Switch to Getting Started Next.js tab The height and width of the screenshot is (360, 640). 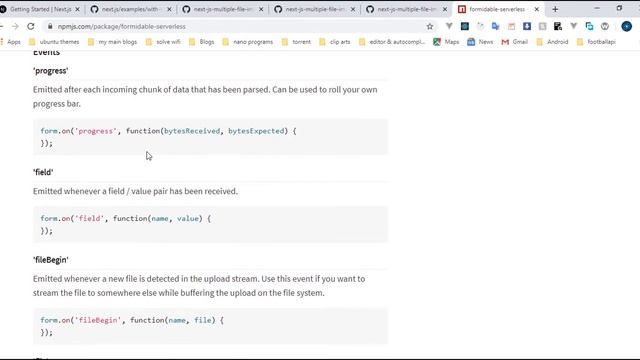[41, 9]
